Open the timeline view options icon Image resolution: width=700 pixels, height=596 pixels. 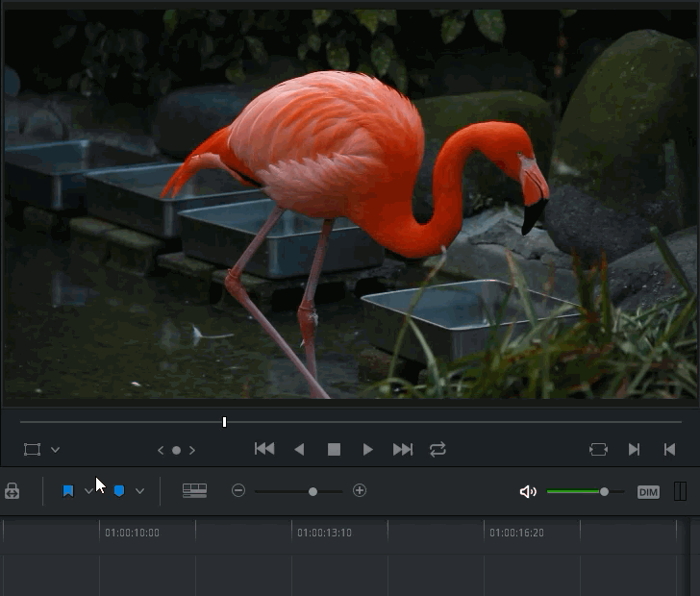tap(194, 490)
